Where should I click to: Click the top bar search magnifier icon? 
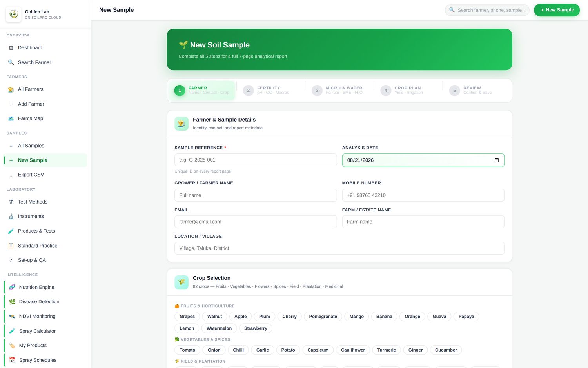coord(452,10)
